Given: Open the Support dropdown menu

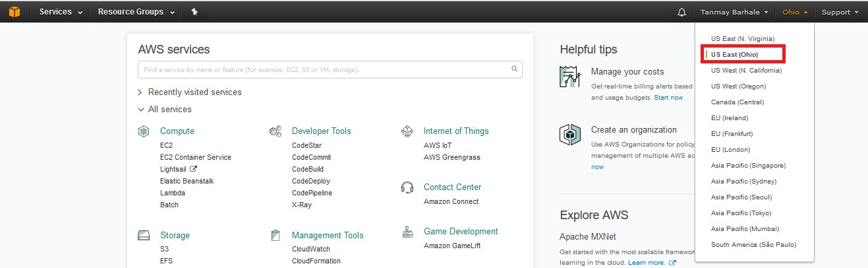Looking at the screenshot, I should [x=840, y=12].
